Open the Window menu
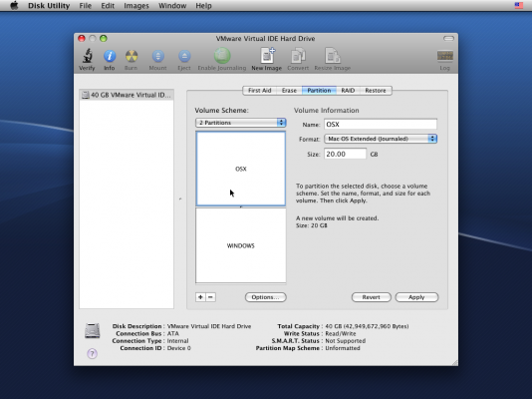 point(172,5)
